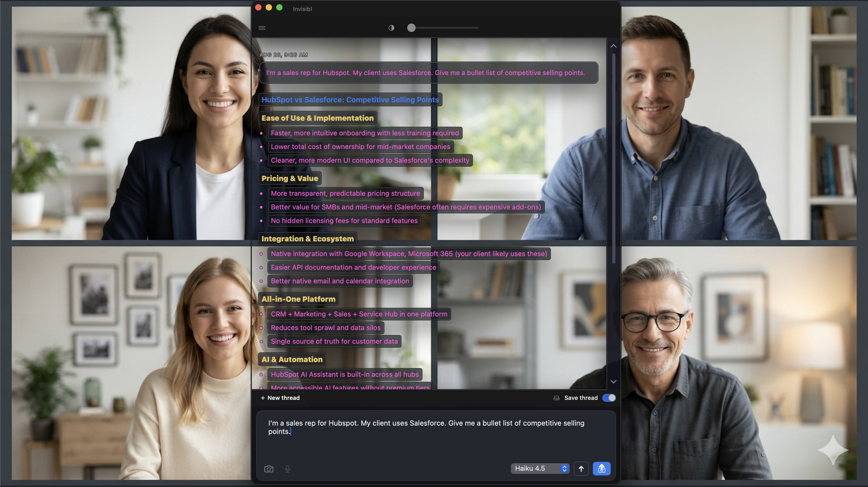Select video tile of woman in navy blazer
This screenshot has height=487, width=868.
coord(131,123)
